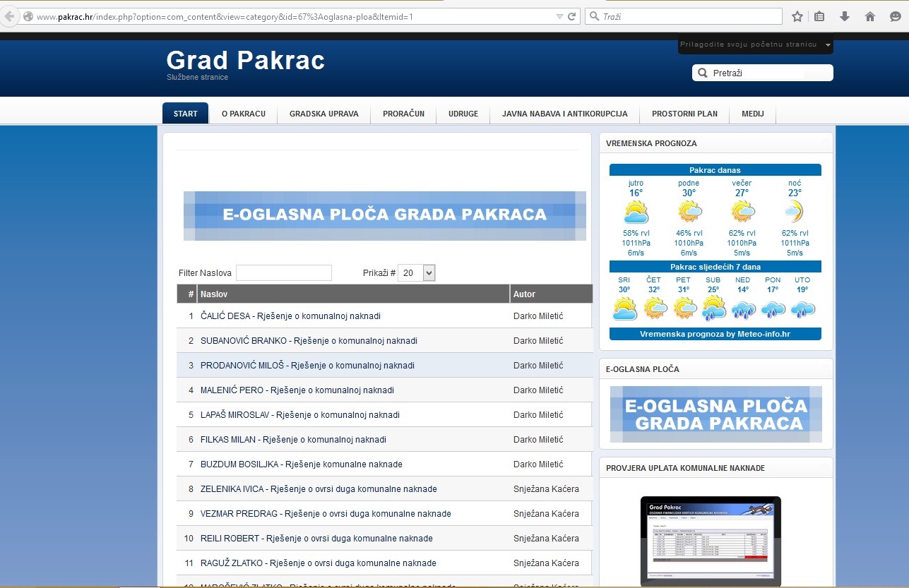Open downloads with the arrow icon
The height and width of the screenshot is (588, 909).
[x=845, y=16]
